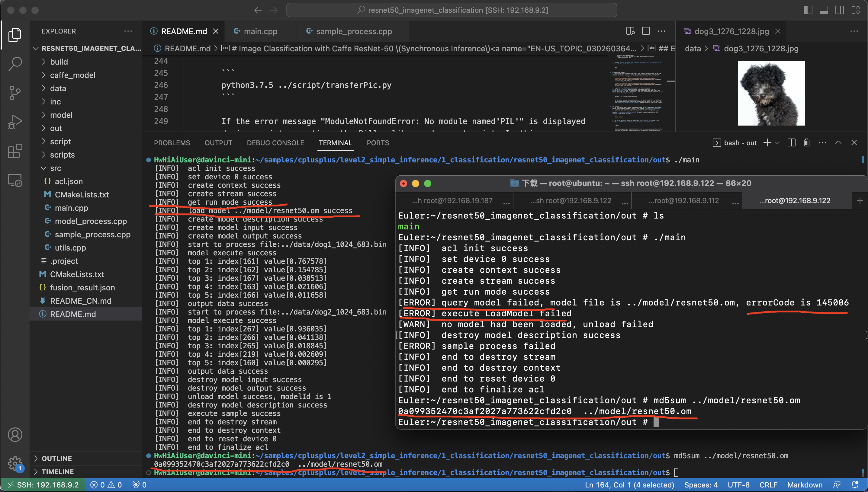Expand the caffe_model folder
This screenshot has width=868, height=492.
(72, 75)
